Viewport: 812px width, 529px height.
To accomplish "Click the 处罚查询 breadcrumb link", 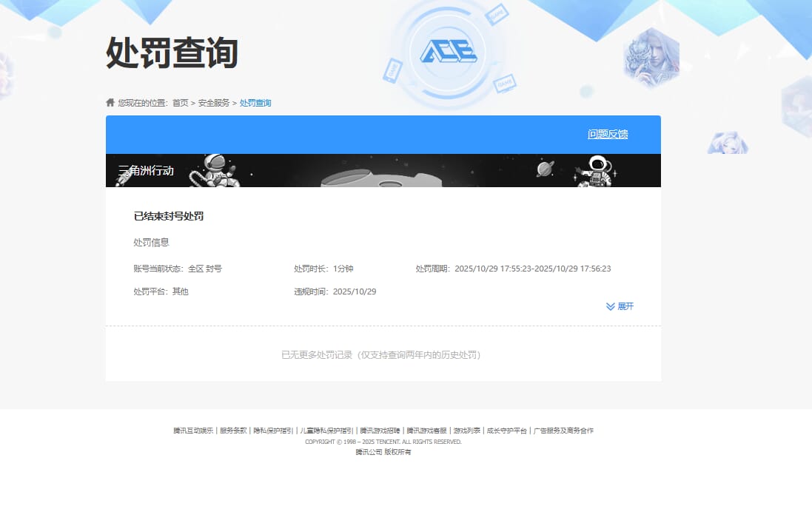I will tap(255, 103).
